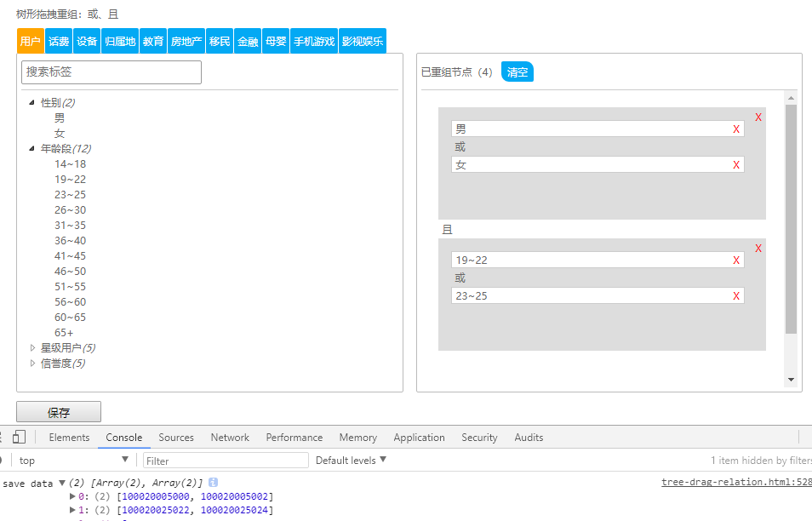Select tree item 56~60
This screenshot has height=521, width=812.
tap(71, 302)
